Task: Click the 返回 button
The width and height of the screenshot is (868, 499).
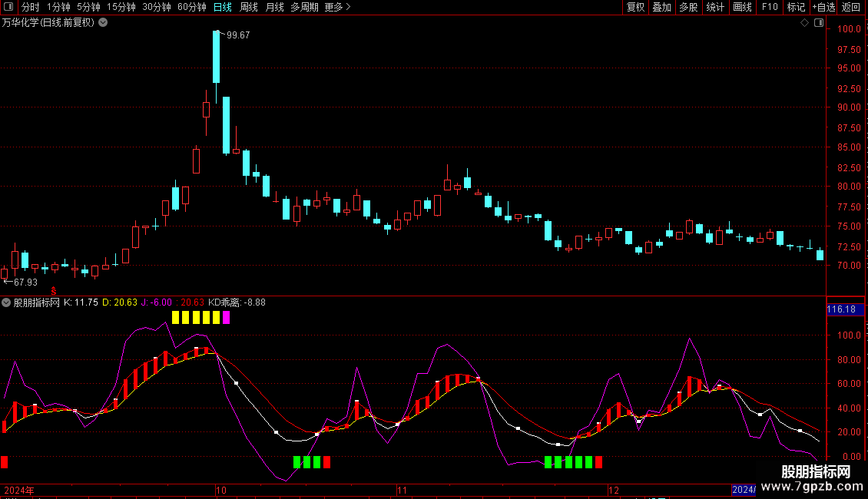Action: tap(851, 7)
